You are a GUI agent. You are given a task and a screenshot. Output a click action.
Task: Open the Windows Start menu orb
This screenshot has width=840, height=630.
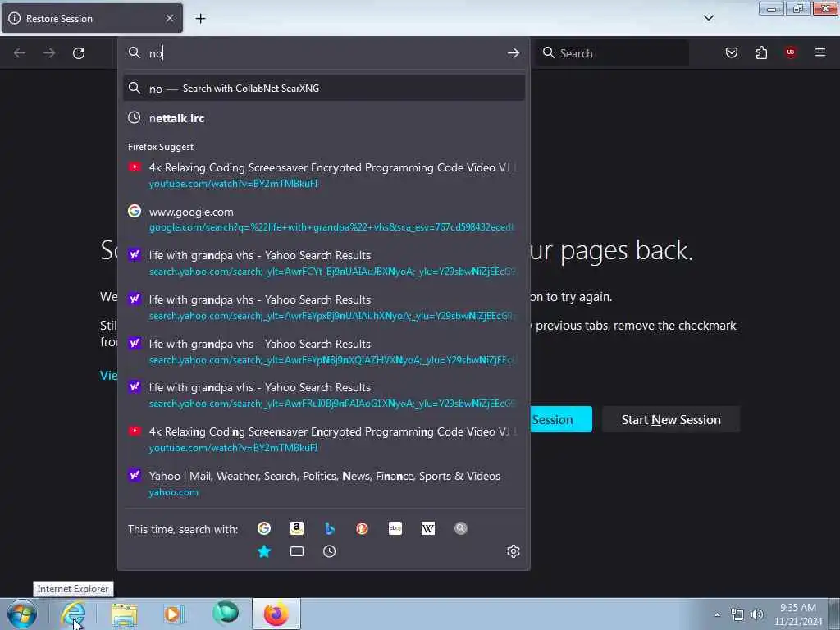coord(22,614)
